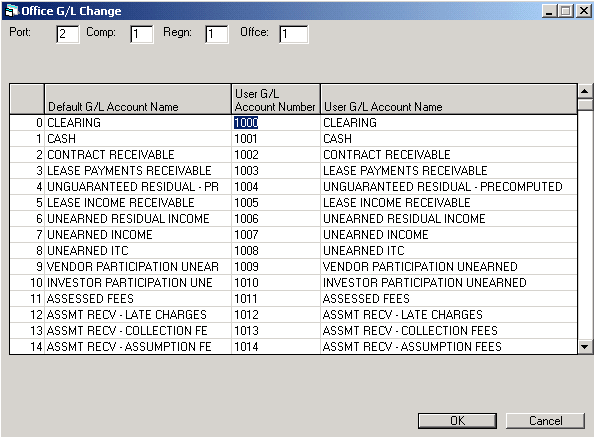Maximize the Office G/L Change window
The height and width of the screenshot is (437, 594).
coord(566,11)
